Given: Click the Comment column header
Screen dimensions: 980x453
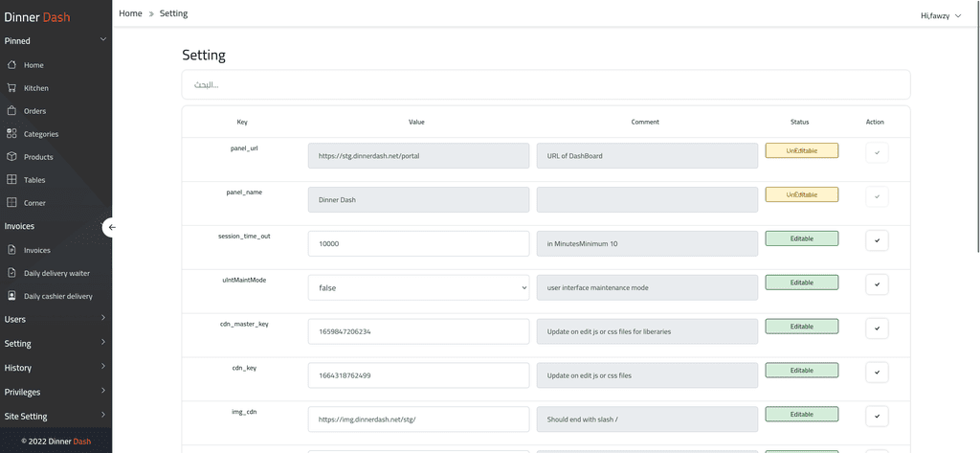Looking at the screenshot, I should tap(645, 122).
